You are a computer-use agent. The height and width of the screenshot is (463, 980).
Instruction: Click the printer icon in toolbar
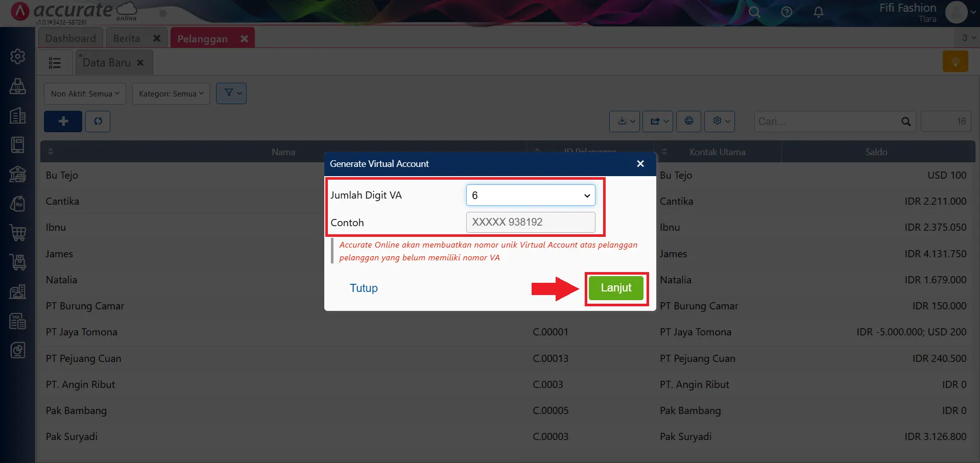[x=688, y=121]
